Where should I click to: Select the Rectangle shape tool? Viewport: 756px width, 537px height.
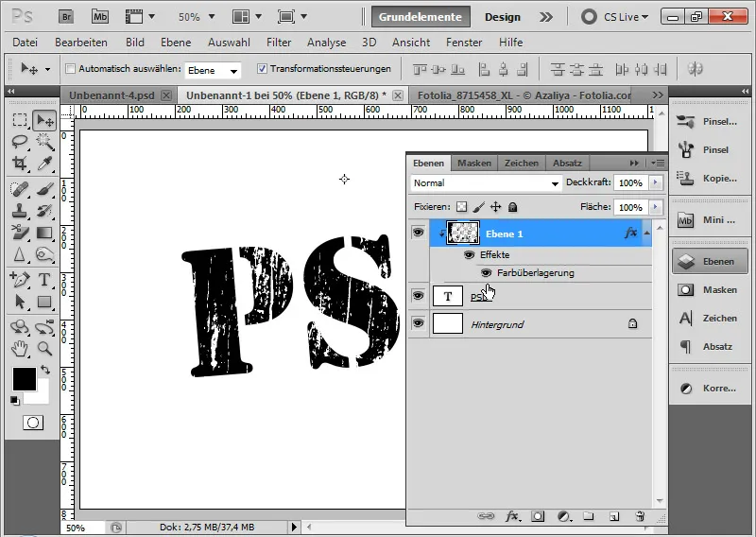tap(44, 302)
